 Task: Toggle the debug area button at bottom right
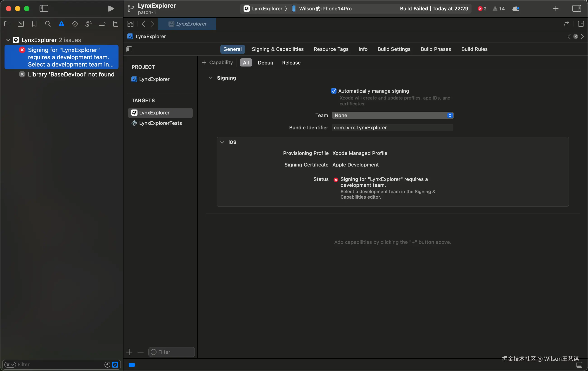[579, 365]
